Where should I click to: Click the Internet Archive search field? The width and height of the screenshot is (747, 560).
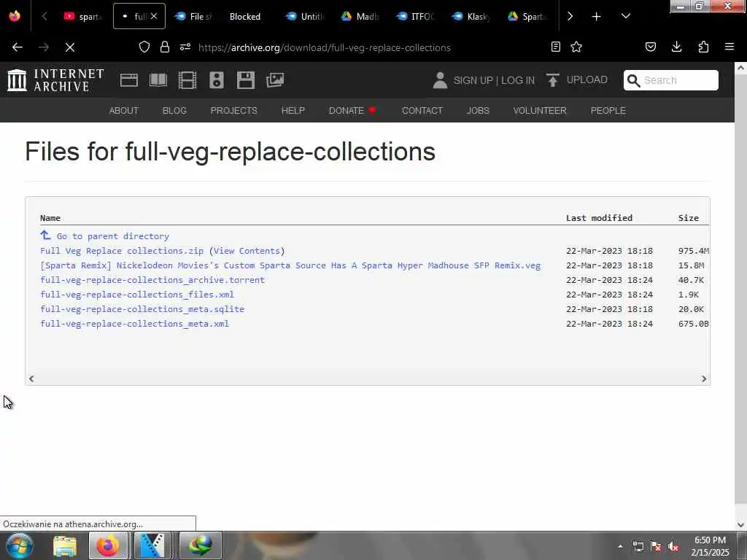(671, 80)
